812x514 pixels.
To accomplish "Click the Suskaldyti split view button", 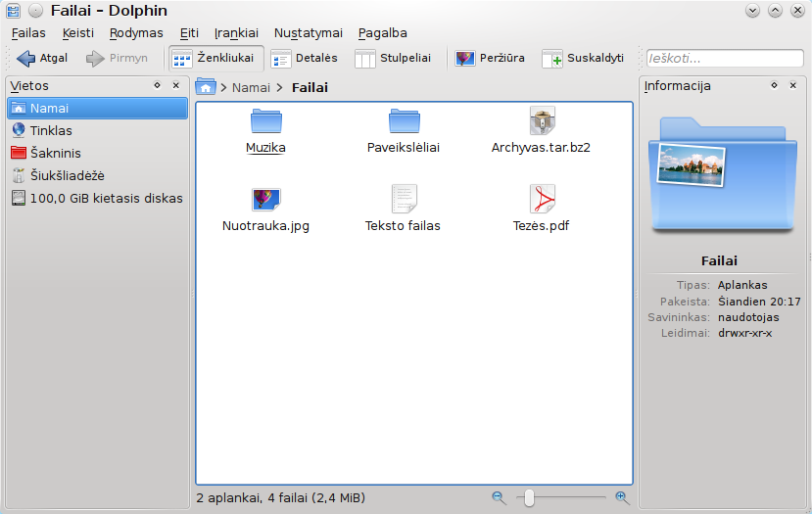I will pos(584,59).
